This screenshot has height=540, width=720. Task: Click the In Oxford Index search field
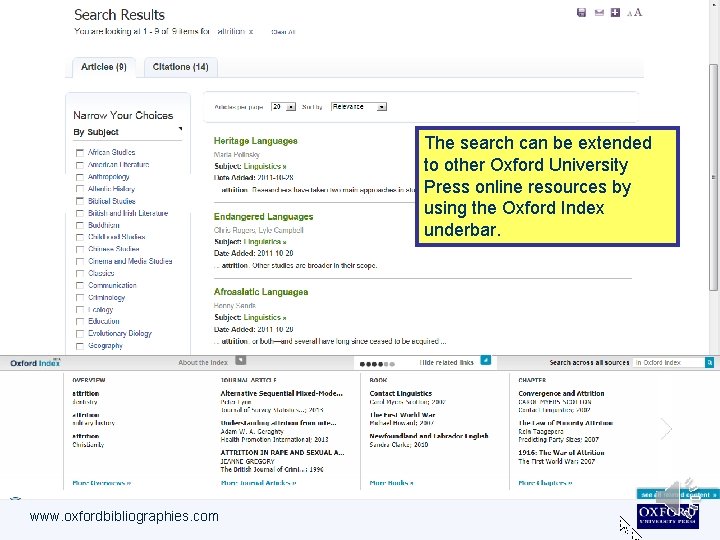[669, 363]
